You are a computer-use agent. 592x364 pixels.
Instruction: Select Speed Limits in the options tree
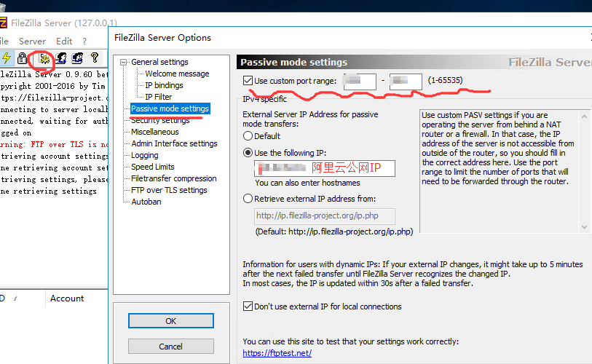(152, 167)
